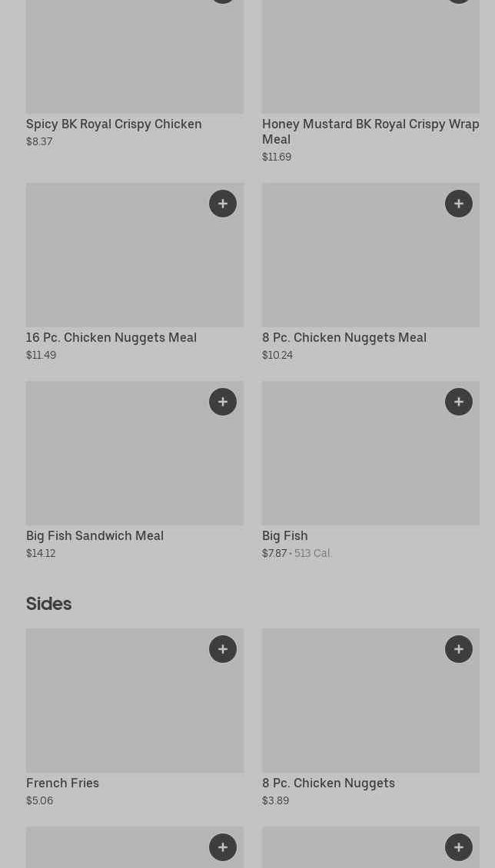This screenshot has width=495, height=868.
Task: Click Spicy BK Royal Crispy Chicken title
Action: tap(114, 124)
